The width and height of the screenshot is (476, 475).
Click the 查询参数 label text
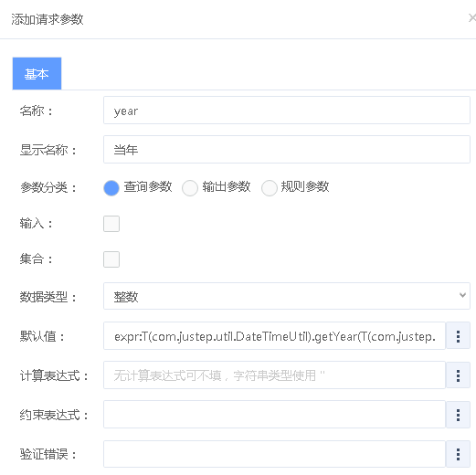pyautogui.click(x=148, y=186)
